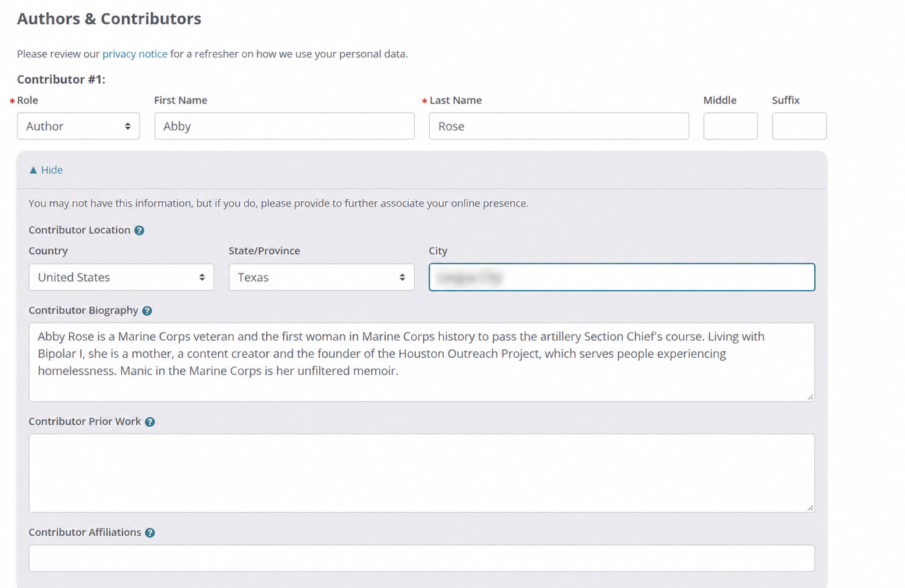Open help for Contributor Location
The width and height of the screenshot is (905, 588).
(139, 230)
